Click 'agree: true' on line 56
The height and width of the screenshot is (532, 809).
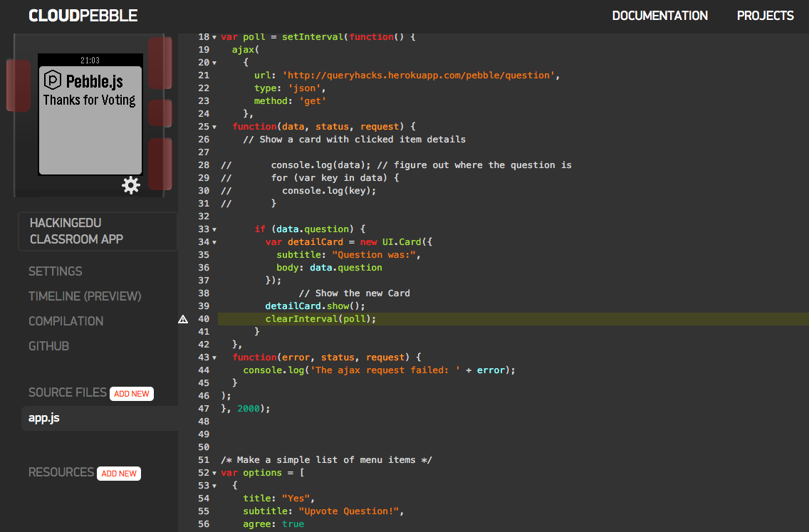(273, 524)
